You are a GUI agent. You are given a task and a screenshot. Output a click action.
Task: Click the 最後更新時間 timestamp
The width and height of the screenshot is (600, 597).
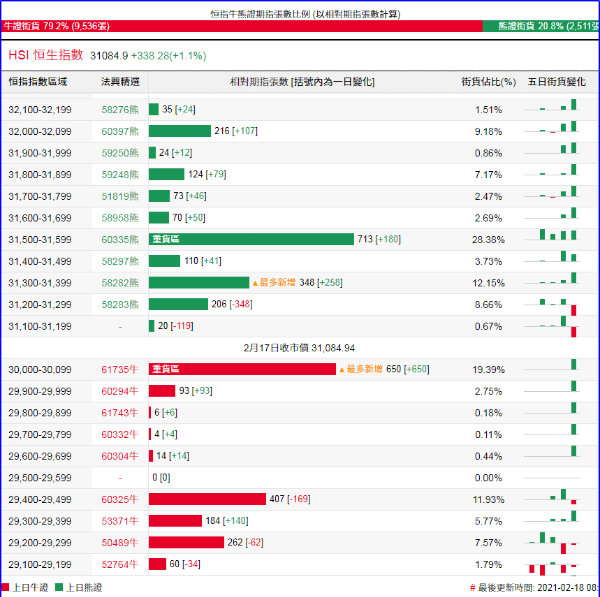pyautogui.click(x=534, y=588)
